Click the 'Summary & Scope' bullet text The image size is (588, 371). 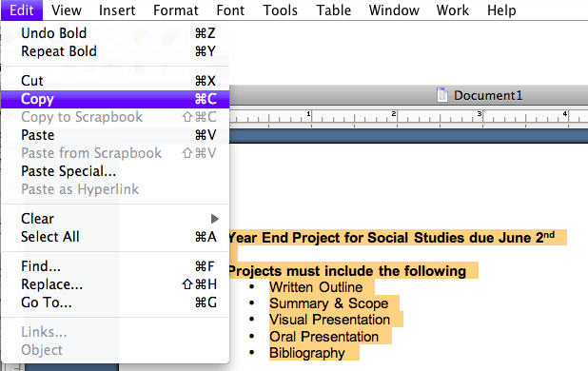pos(329,303)
